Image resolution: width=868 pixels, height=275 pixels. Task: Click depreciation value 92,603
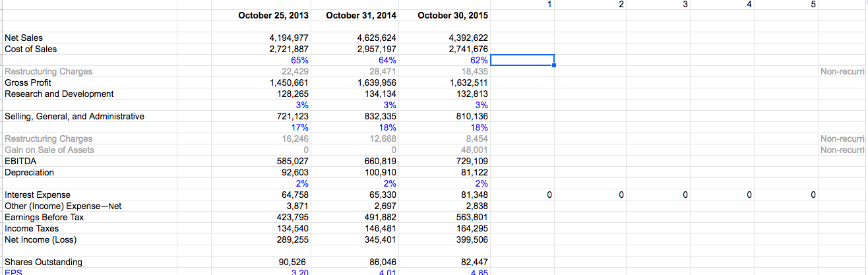295,172
